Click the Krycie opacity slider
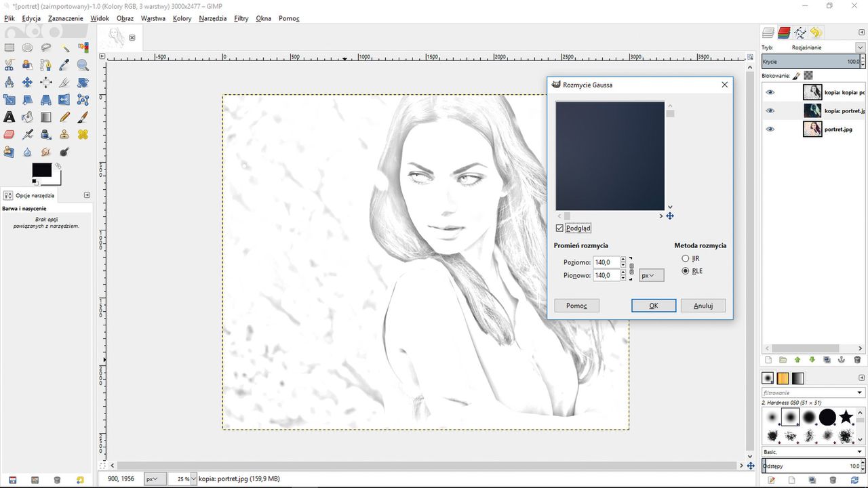The image size is (868, 488). 810,62
